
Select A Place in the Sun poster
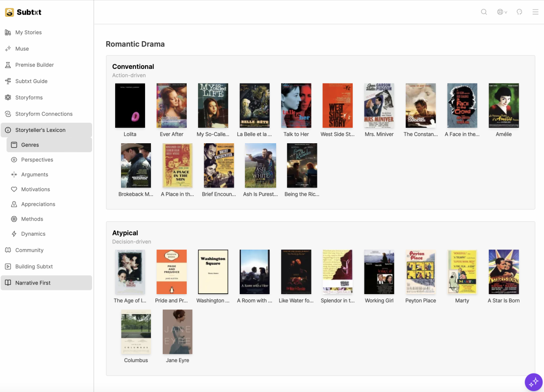(x=178, y=165)
